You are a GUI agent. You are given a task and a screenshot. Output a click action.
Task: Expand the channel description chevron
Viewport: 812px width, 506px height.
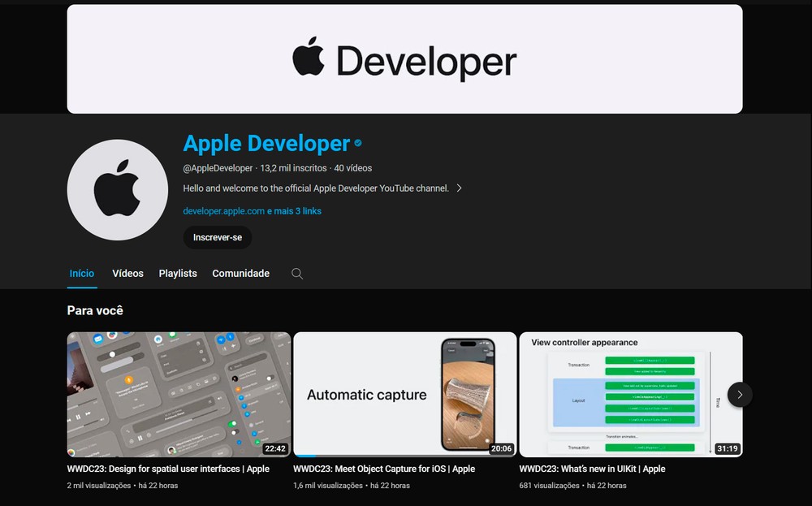[459, 188]
